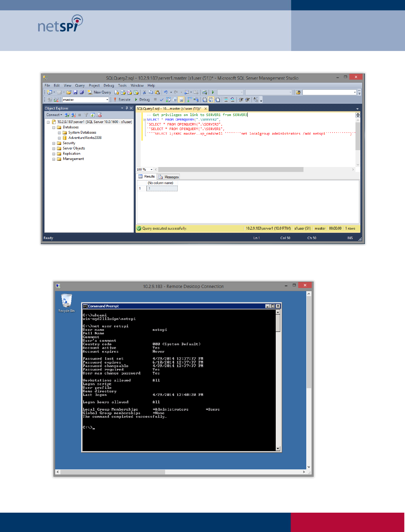Click the result cell containing value 1
The image size is (405, 532).
[x=162, y=188]
